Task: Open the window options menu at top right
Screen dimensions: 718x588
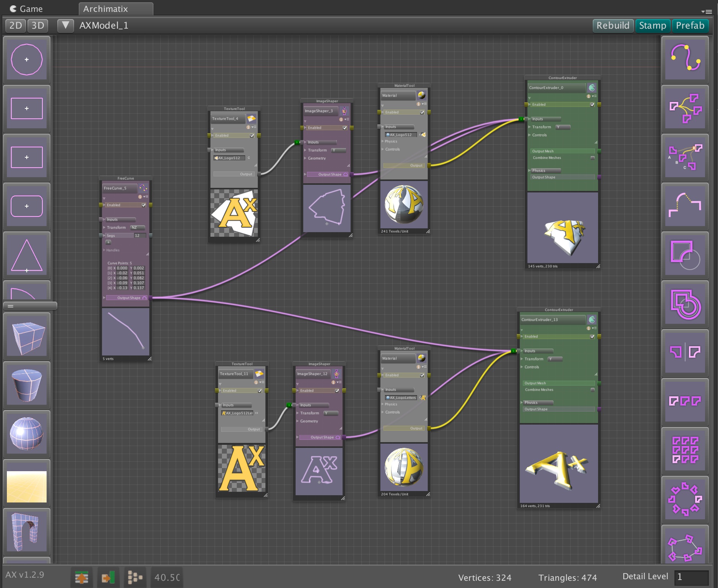Action: (707, 11)
